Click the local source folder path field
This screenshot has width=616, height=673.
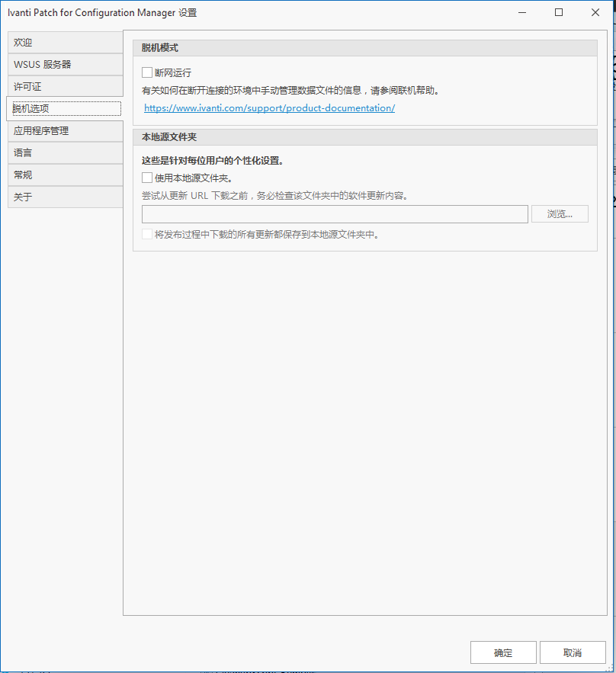[335, 214]
